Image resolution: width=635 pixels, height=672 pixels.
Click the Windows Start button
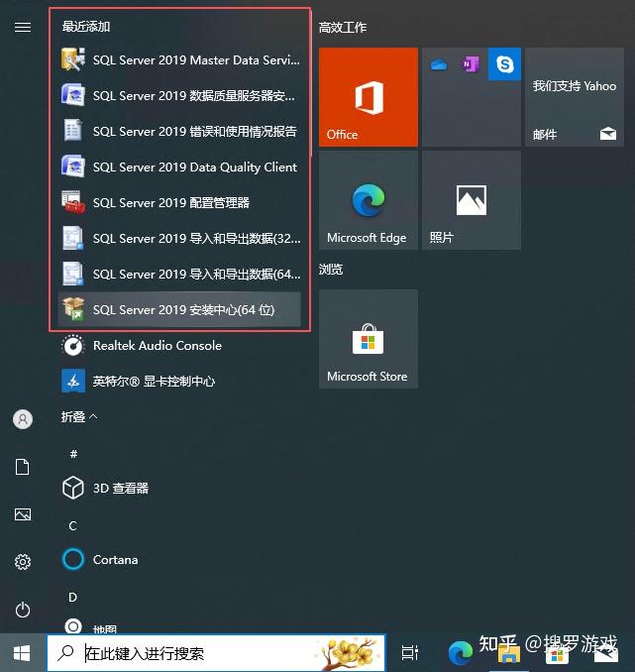point(22,653)
